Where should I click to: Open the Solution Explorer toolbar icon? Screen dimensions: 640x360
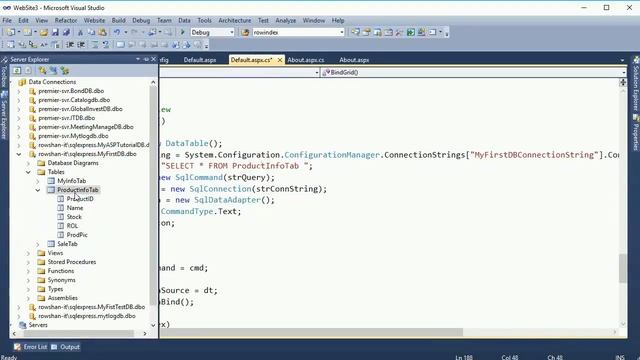coord(356,32)
